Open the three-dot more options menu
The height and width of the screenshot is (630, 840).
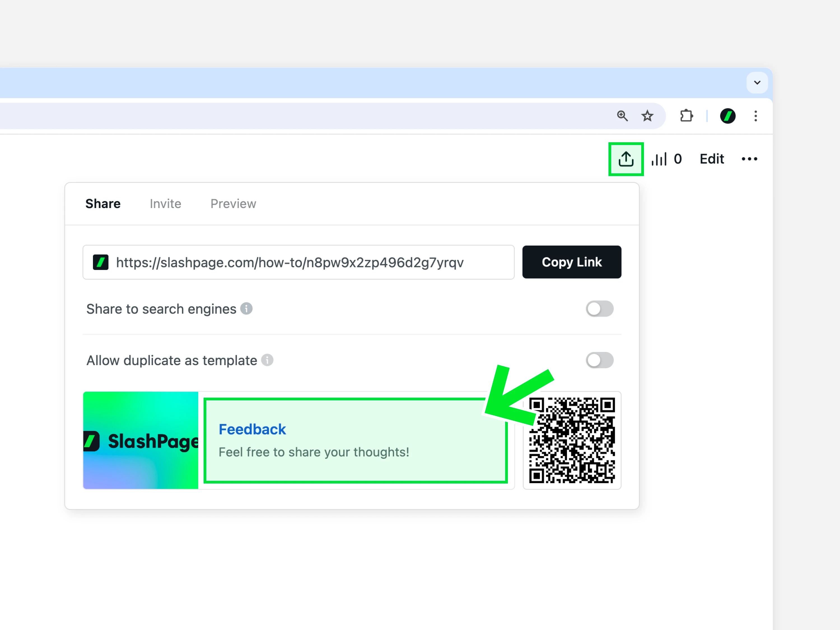pos(749,159)
